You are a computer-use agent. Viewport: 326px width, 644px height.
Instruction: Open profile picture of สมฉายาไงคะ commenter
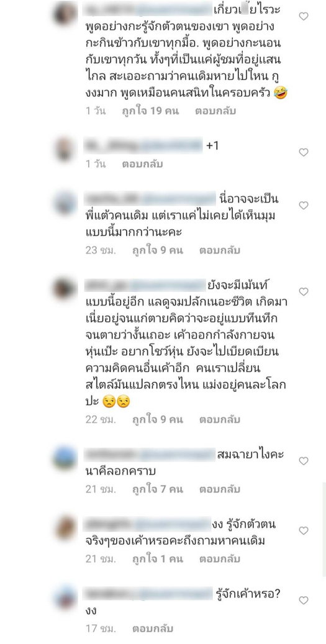tap(65, 458)
